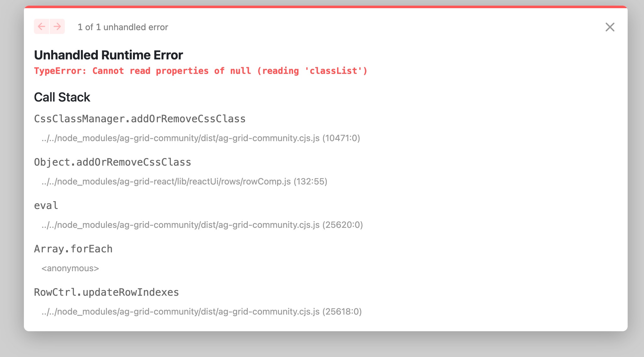Open the CssClassManager.addOrRemoveCssClass stack frame
The width and height of the screenshot is (644, 357).
pos(140,119)
